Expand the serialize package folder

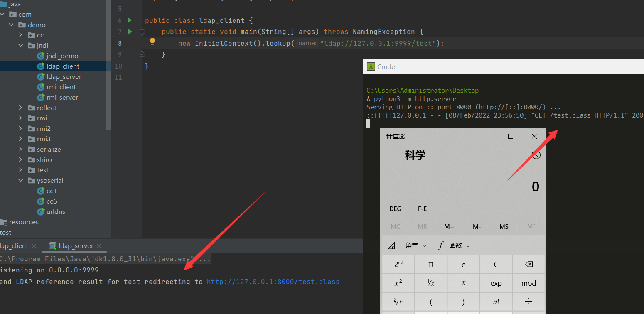21,149
